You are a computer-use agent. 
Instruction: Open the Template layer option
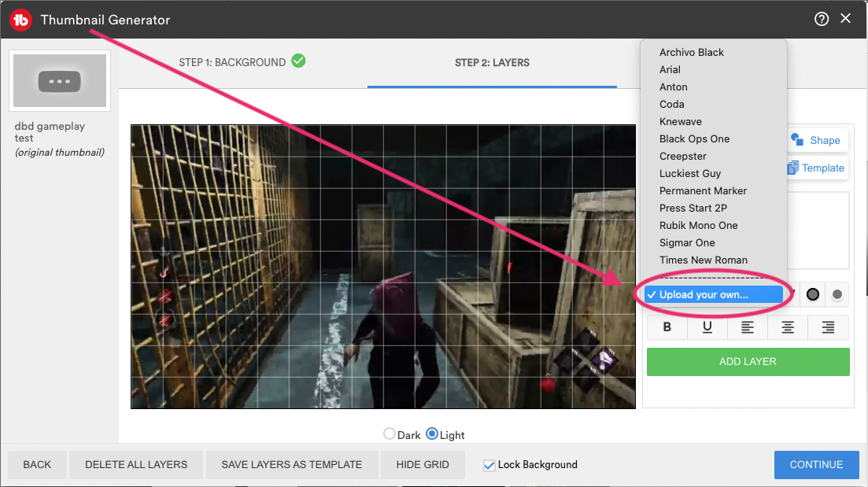pyautogui.click(x=816, y=168)
